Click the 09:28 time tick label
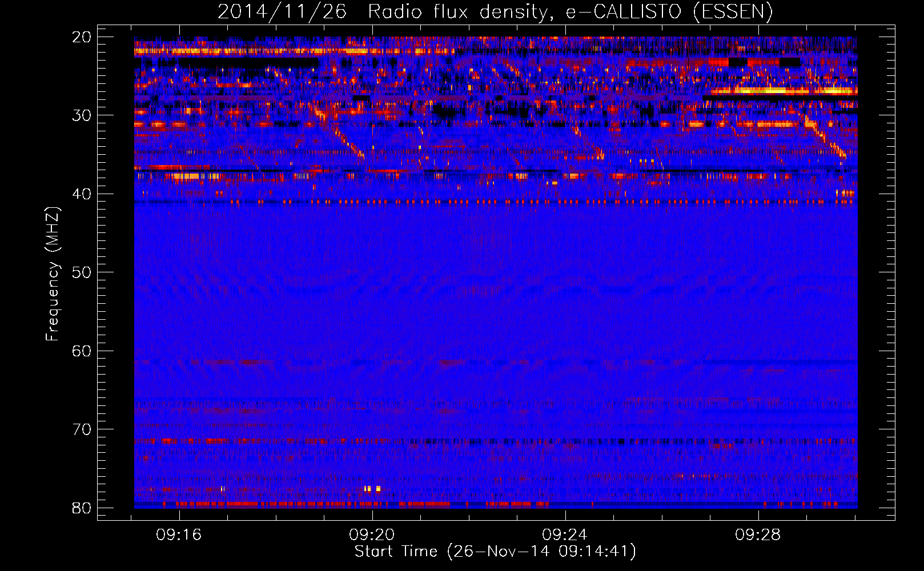 [x=758, y=535]
